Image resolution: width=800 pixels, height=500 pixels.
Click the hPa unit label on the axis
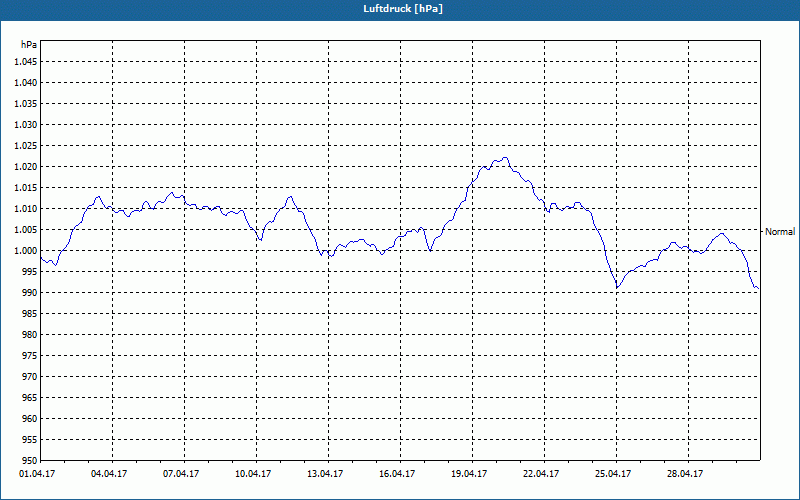(29, 45)
